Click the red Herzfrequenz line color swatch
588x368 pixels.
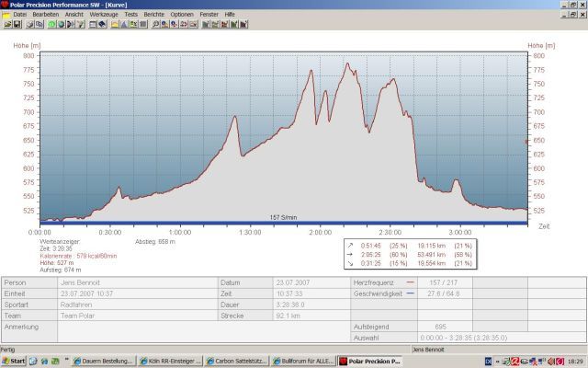point(409,282)
